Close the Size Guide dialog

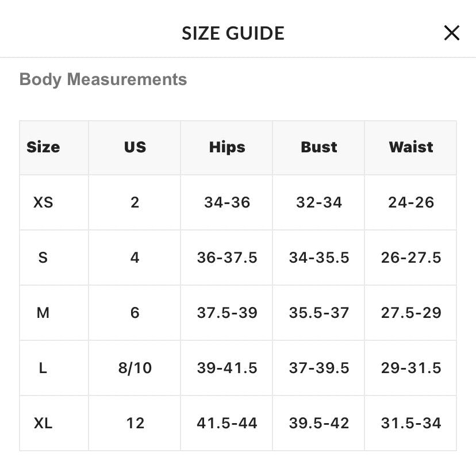pyautogui.click(x=451, y=33)
